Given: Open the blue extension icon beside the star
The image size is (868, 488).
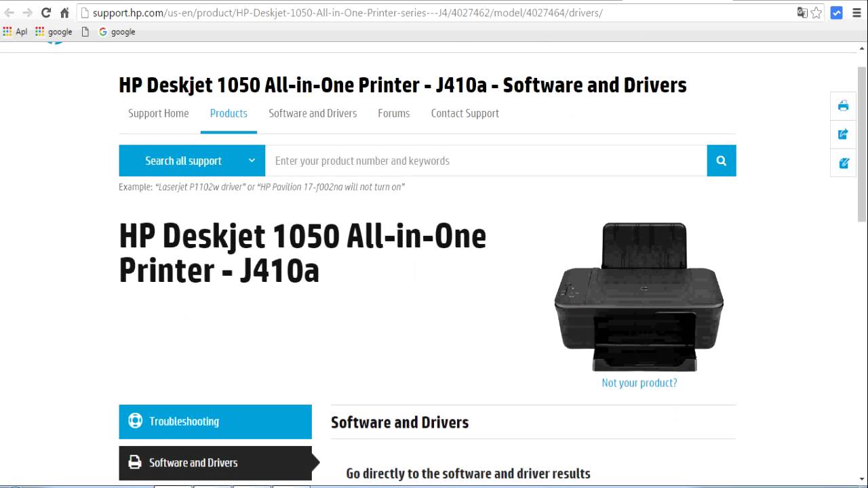Looking at the screenshot, I should click(x=837, y=13).
